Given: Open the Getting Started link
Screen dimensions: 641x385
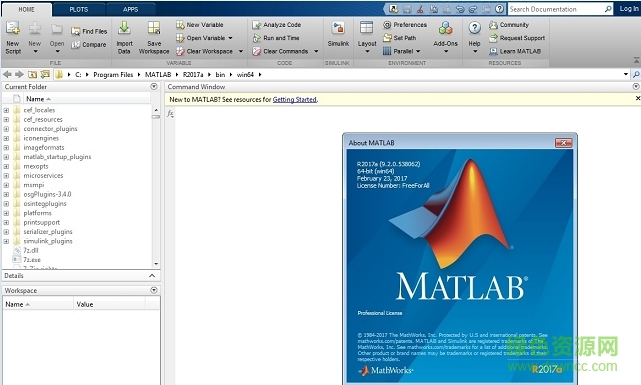Looking at the screenshot, I should coord(294,100).
